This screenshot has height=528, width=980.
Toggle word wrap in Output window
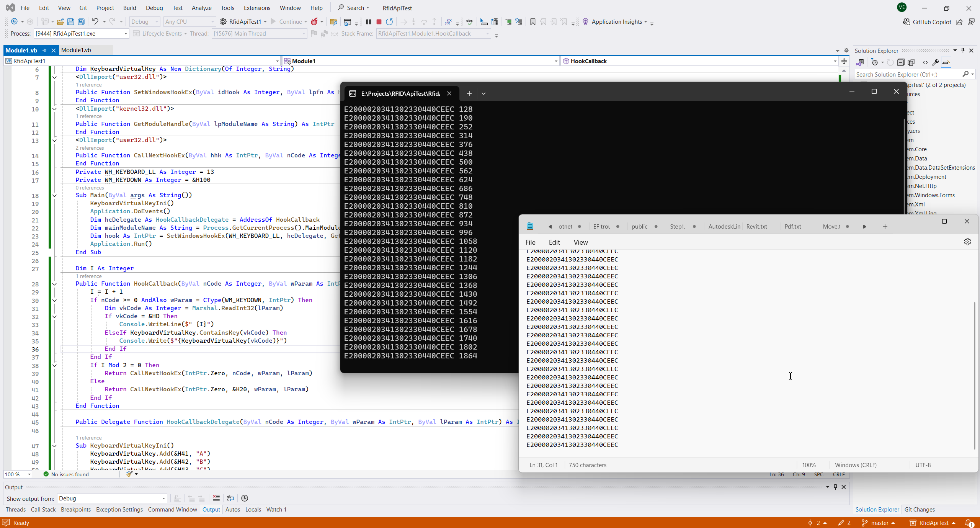(230, 498)
